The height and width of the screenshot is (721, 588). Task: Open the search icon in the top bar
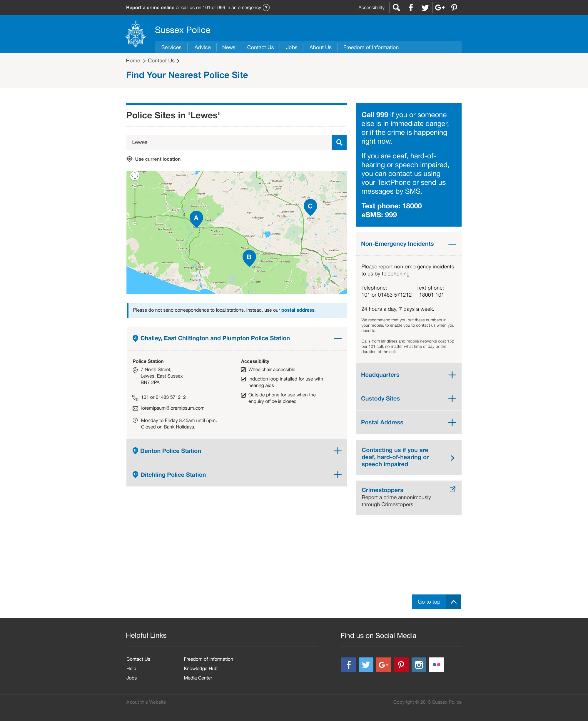coord(396,7)
